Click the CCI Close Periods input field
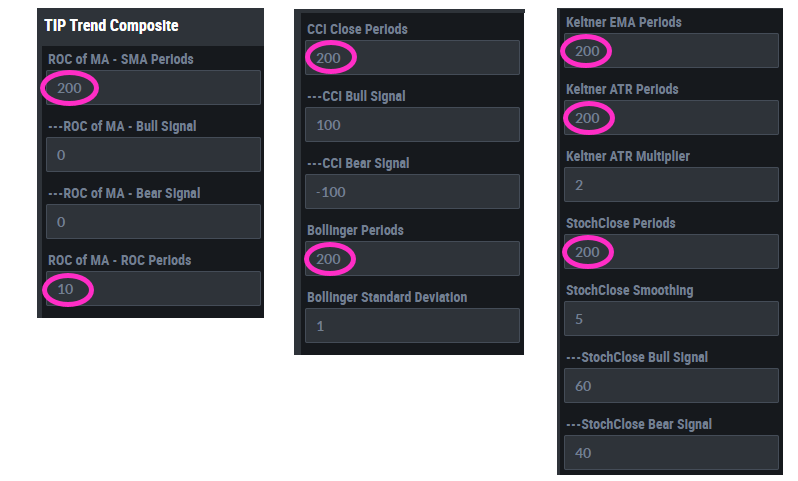The width and height of the screenshot is (798, 481). [x=412, y=58]
